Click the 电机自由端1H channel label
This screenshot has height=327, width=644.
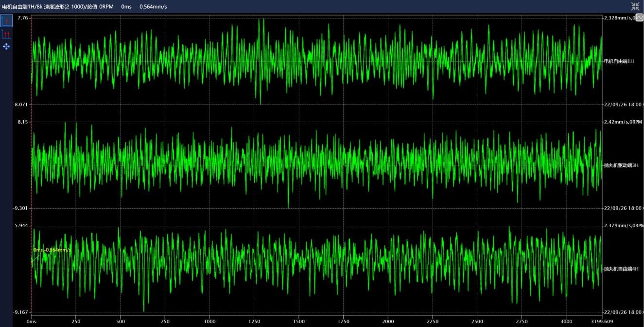[618, 61]
